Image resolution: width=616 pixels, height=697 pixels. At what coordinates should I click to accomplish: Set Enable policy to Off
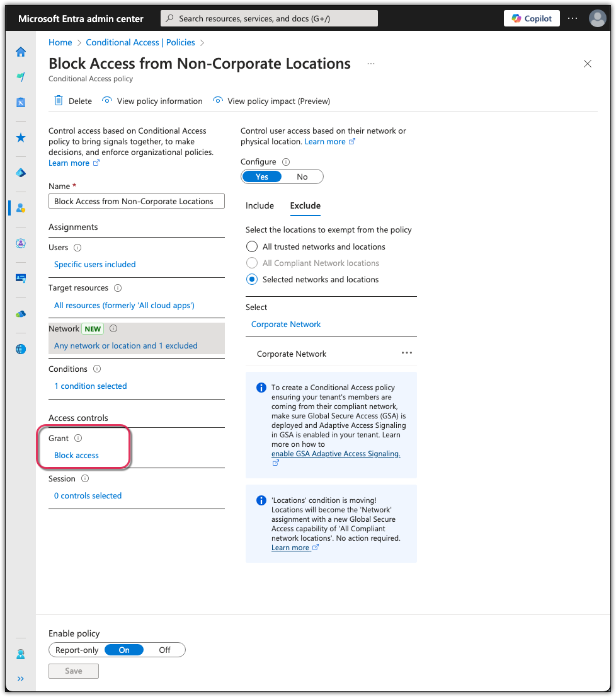[164, 650]
